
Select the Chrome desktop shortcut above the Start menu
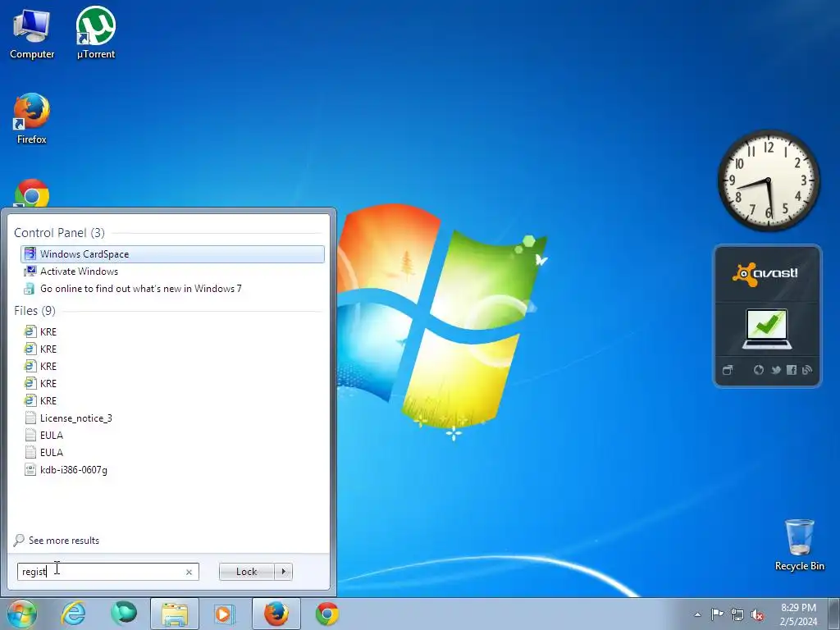32,193
